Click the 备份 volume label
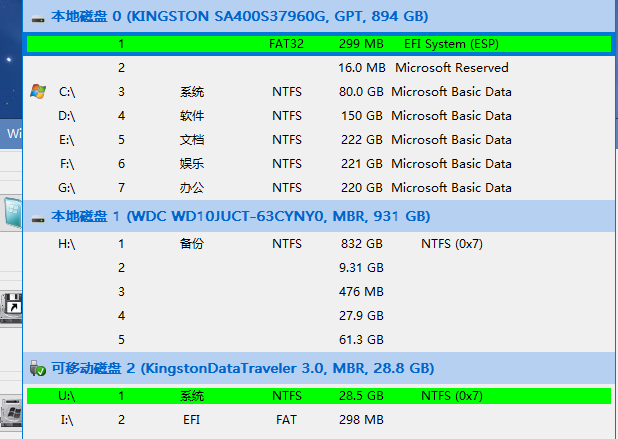This screenshot has width=618, height=439. pos(192,244)
